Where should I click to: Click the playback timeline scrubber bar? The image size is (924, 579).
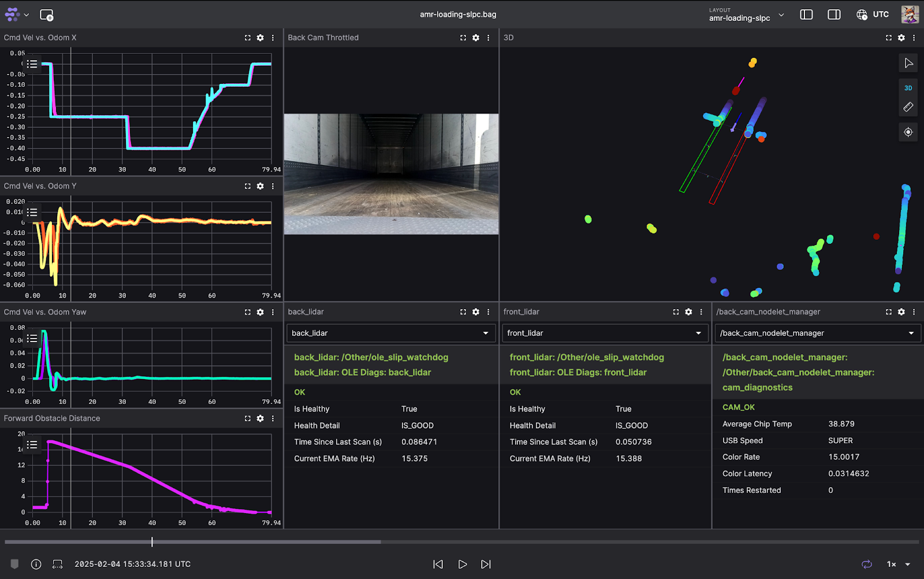coord(462,542)
